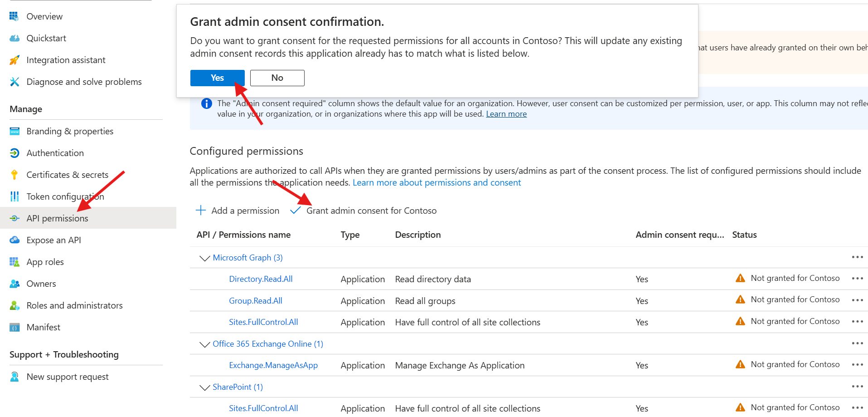868x417 pixels.
Task: Open ellipsis menu for Exchange.ManageAsApp row
Action: (857, 365)
